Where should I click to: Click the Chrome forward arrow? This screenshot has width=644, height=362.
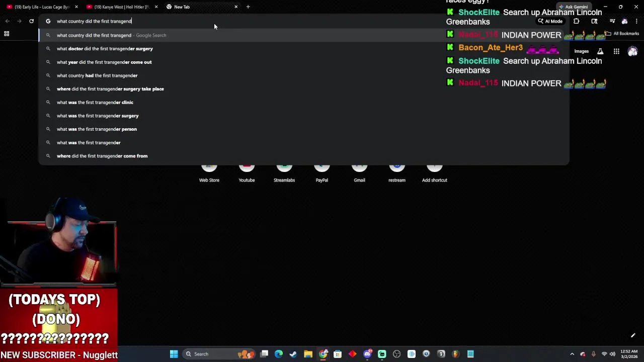click(x=19, y=21)
